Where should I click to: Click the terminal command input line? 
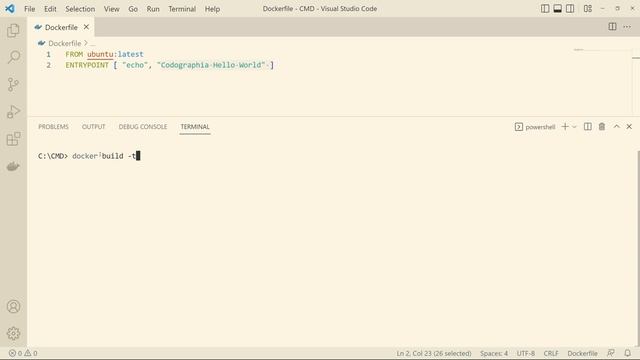(89, 156)
